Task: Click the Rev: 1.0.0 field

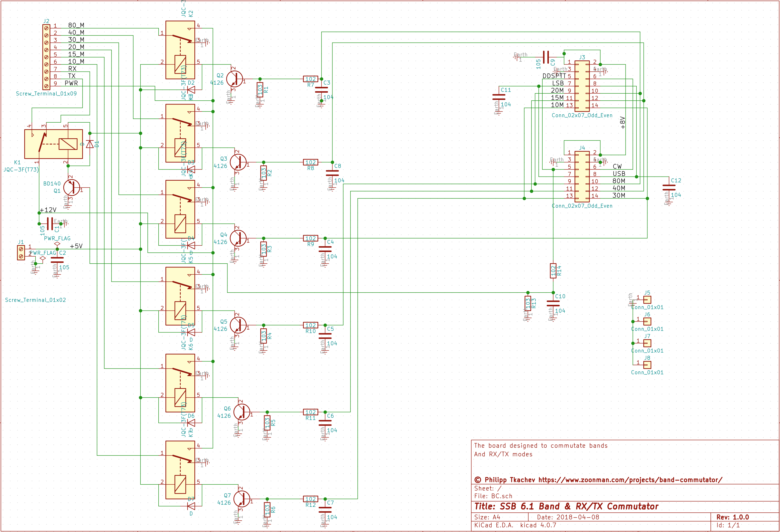Action: 732,517
